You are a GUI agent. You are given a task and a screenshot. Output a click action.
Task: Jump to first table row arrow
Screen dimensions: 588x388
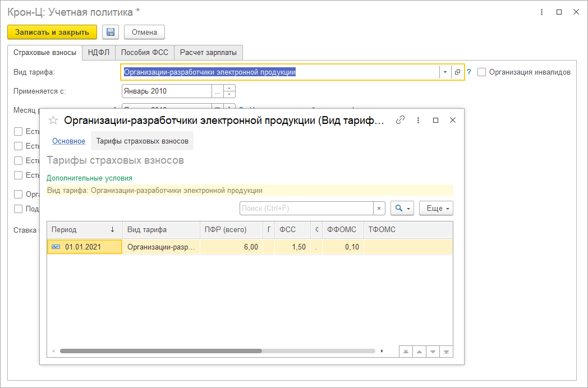click(x=406, y=352)
